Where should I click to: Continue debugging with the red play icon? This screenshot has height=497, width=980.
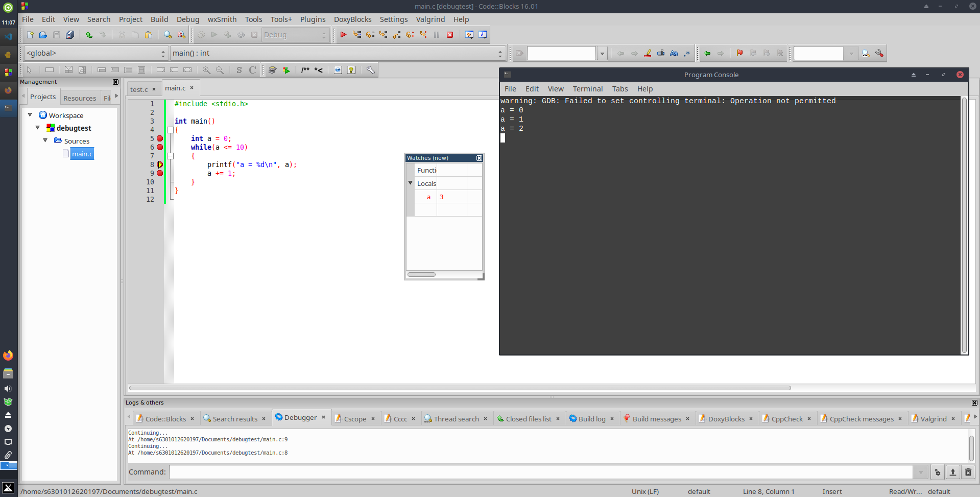click(x=343, y=34)
